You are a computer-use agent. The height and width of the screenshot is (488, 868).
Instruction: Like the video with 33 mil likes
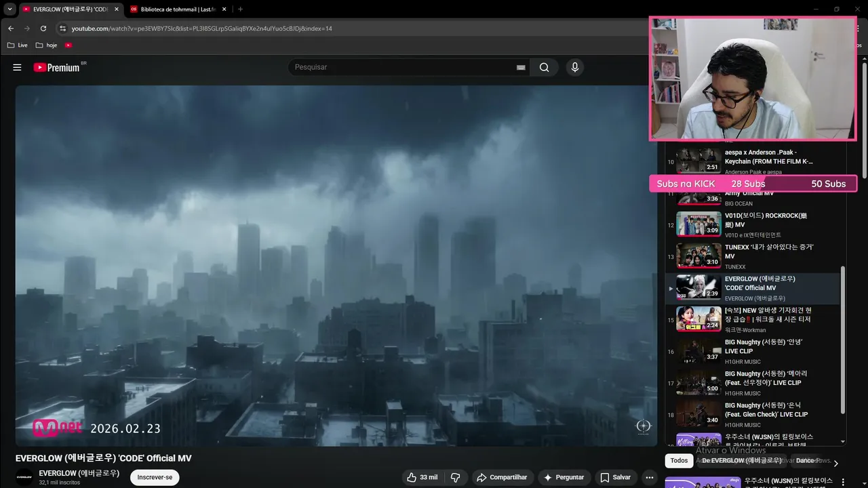[x=422, y=477]
